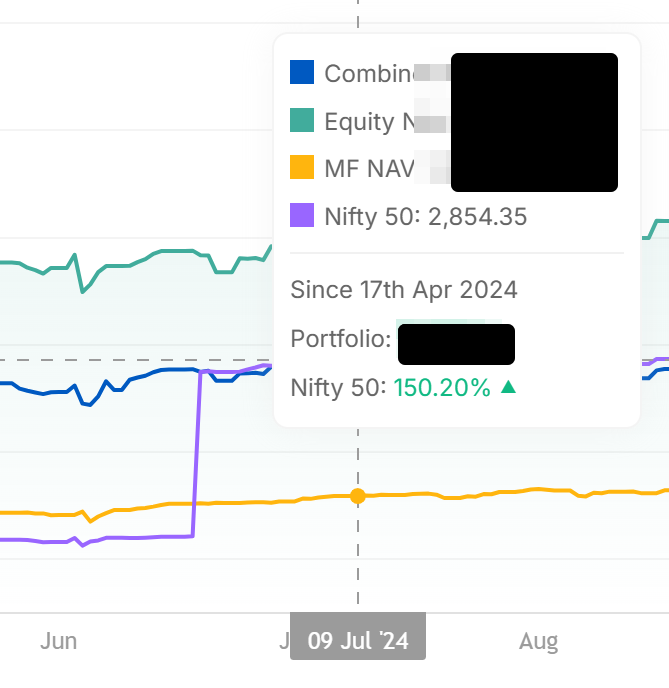Click the Jun label on the time axis
This screenshot has height=688, width=669.
pos(59,641)
